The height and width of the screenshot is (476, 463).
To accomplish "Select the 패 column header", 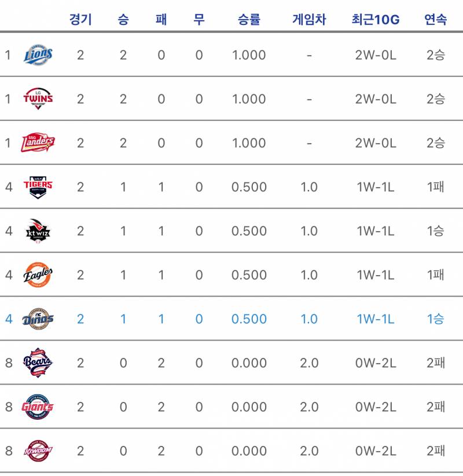I will point(161,20).
